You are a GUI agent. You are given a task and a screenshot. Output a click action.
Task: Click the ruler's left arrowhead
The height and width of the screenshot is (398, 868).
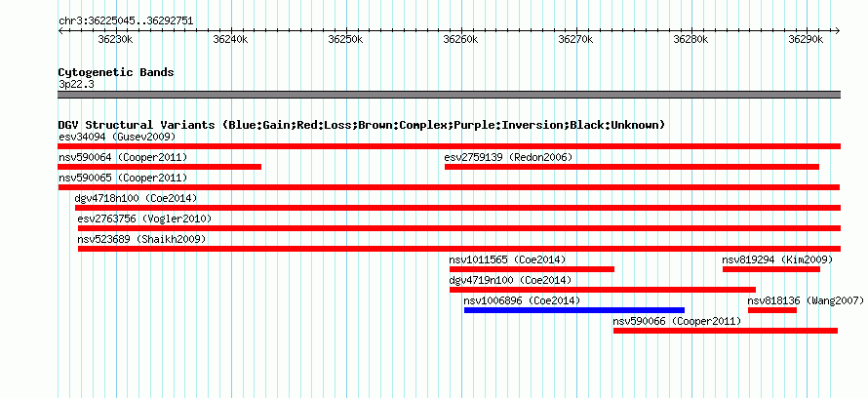coord(60,30)
